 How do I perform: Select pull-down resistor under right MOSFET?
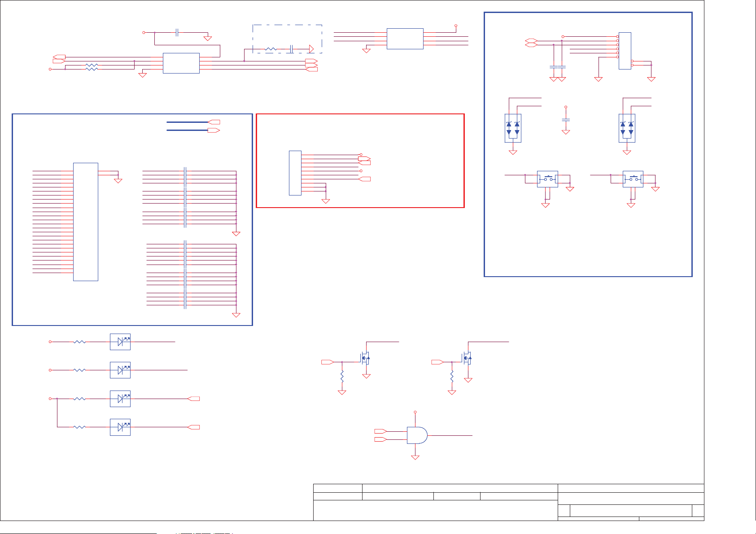(x=452, y=376)
